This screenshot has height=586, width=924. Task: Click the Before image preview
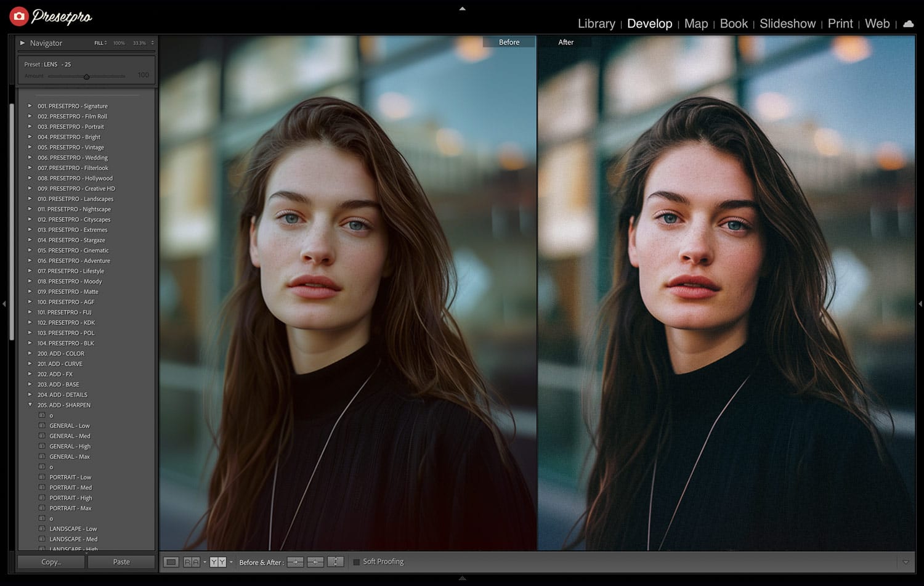point(347,293)
